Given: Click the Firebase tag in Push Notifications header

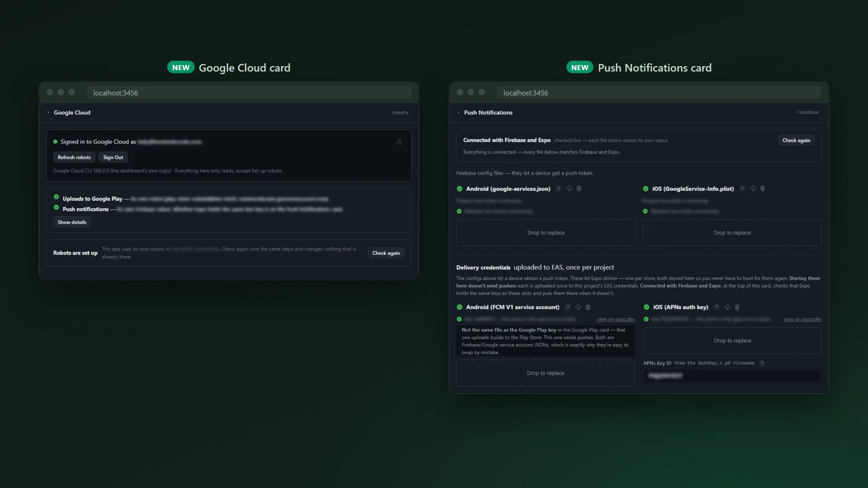Looking at the screenshot, I should 808,112.
